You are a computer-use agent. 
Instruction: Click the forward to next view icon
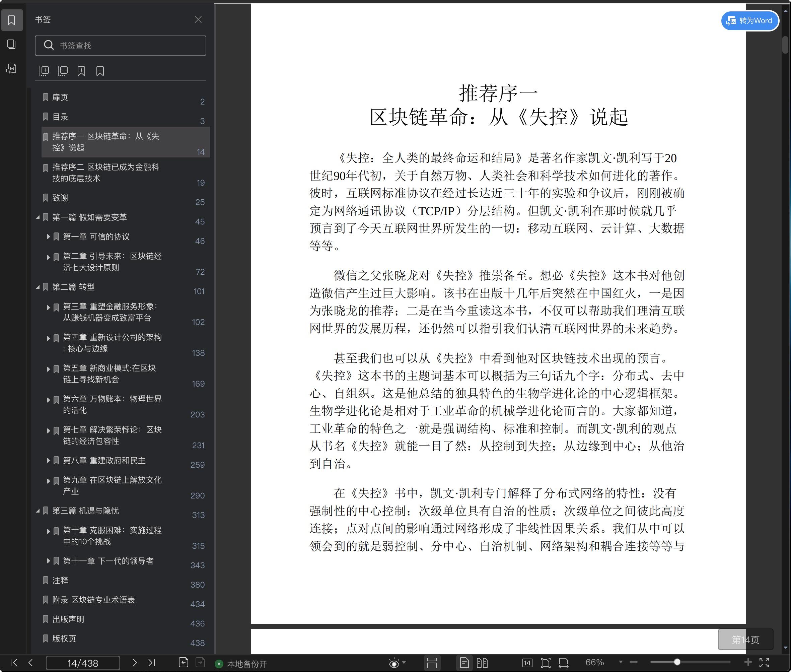200,663
